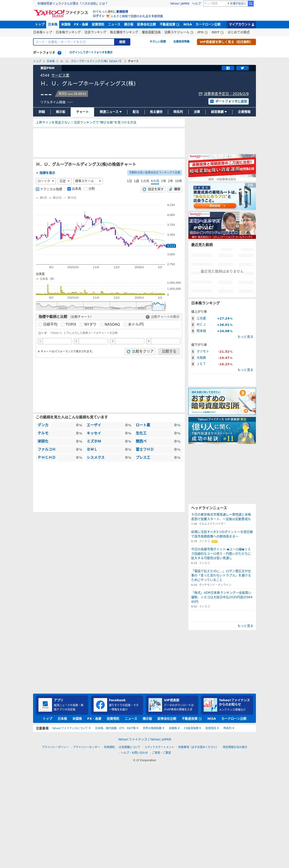Expand footer Yahoo!ファイナンスについて notes
Viewport: 289px width, 868px height.
tap(71, 728)
